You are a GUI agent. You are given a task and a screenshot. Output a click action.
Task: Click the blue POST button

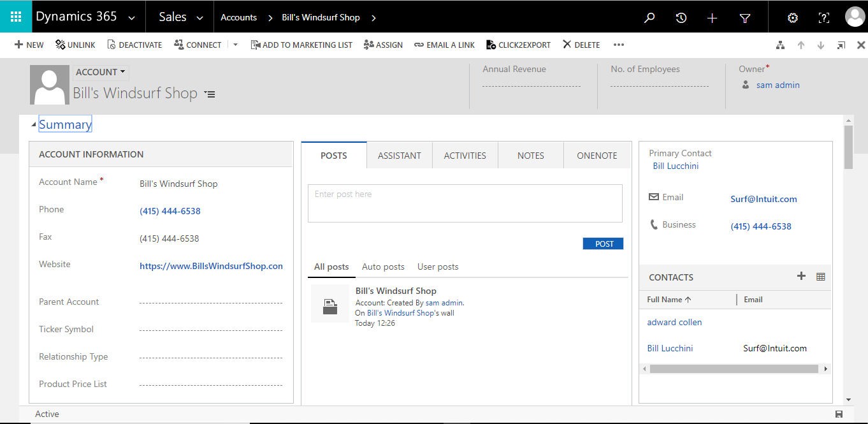(x=603, y=244)
